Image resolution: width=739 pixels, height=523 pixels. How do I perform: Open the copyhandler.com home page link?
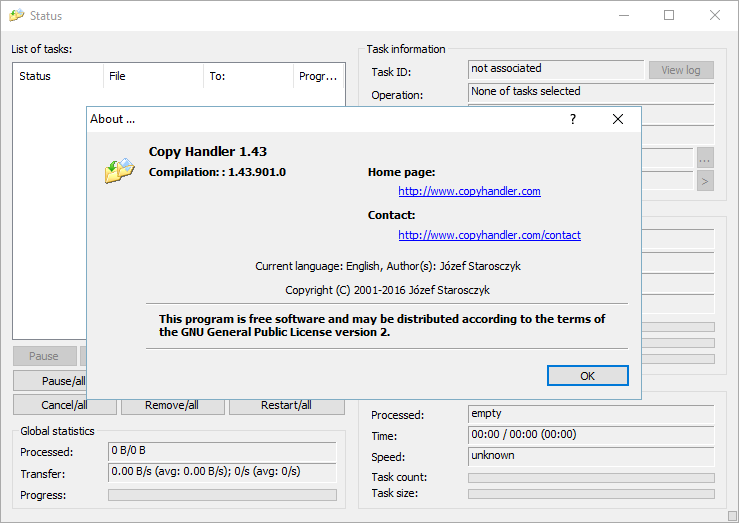(469, 191)
